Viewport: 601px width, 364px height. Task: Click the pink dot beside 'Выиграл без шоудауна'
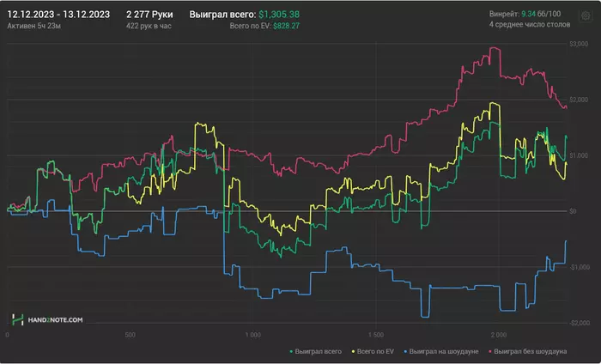pyautogui.click(x=490, y=352)
